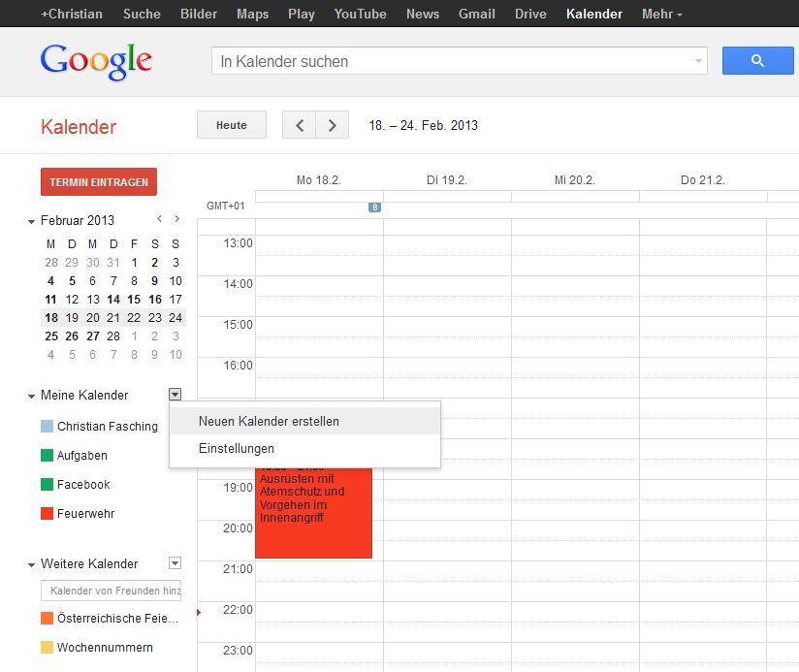
Task: Click the Heute button
Action: tap(232, 125)
